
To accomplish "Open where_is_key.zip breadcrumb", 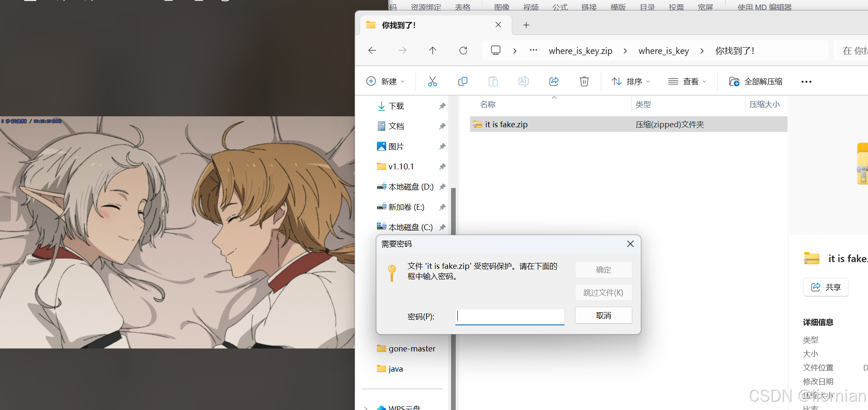I will point(580,51).
